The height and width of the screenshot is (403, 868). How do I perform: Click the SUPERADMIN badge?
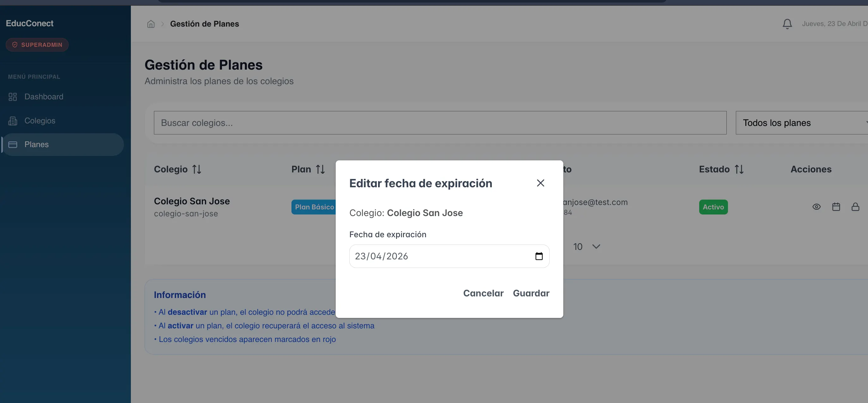(x=37, y=45)
